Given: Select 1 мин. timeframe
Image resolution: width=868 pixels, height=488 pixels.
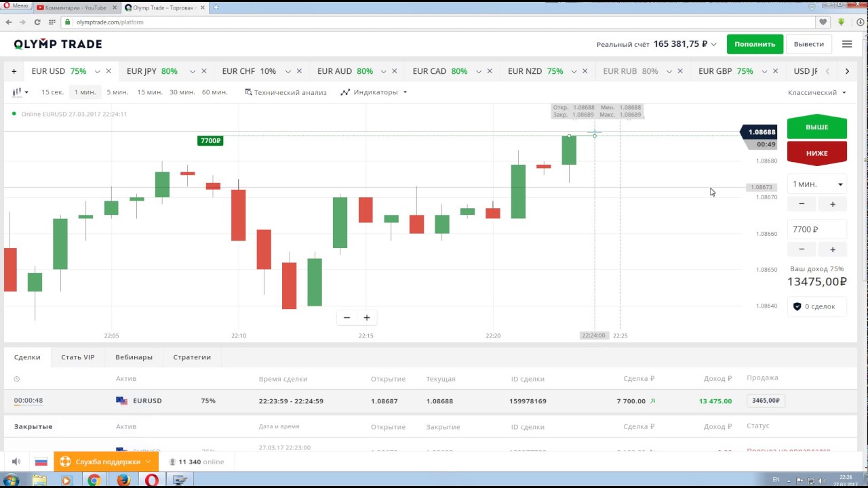Looking at the screenshot, I should pyautogui.click(x=85, y=92).
